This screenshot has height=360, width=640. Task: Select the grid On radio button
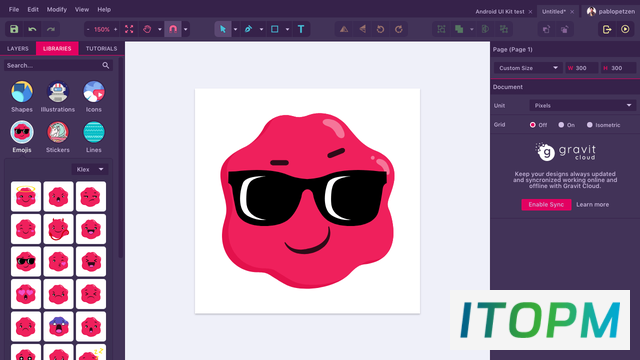[x=561, y=125]
